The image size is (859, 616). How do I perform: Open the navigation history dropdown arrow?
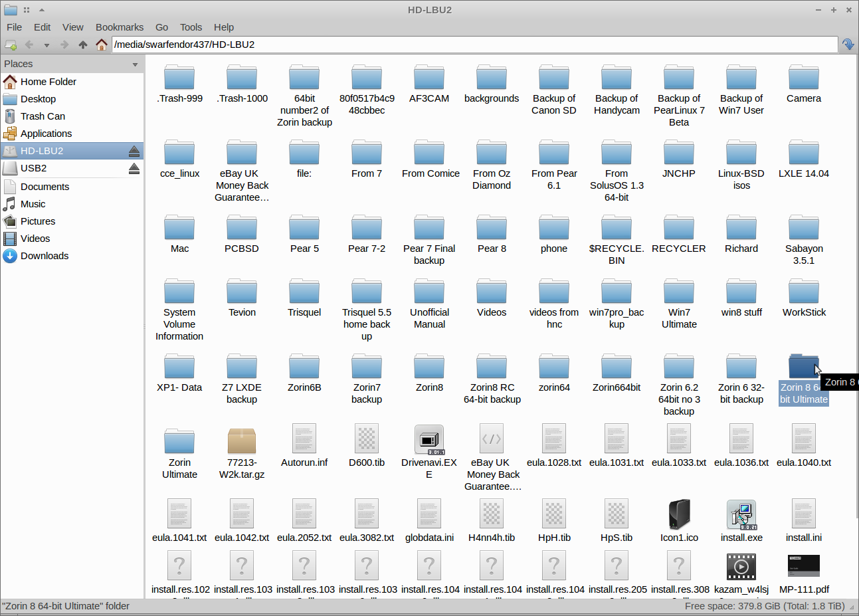(47, 45)
